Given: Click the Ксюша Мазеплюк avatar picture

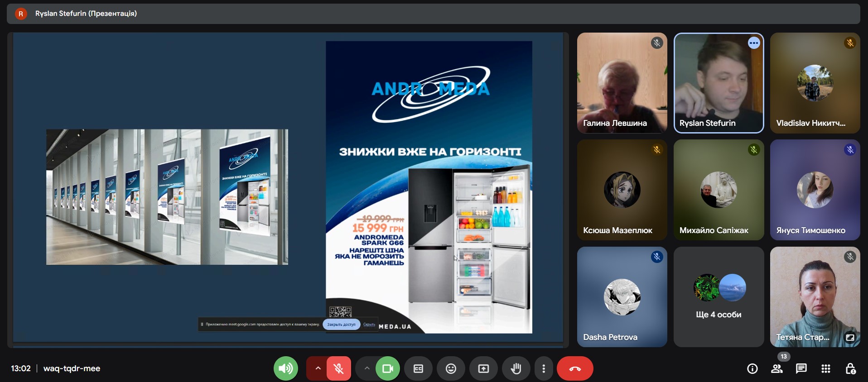Looking at the screenshot, I should pos(622,190).
